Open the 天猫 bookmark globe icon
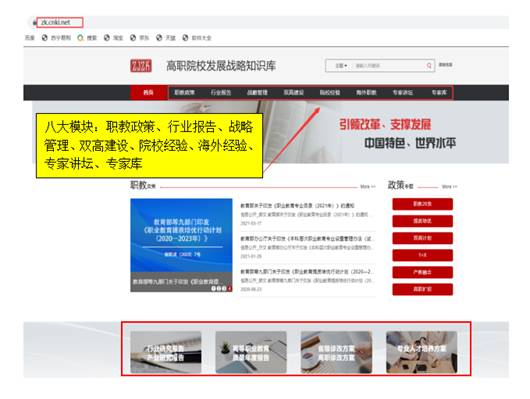530x399 pixels. point(159,38)
